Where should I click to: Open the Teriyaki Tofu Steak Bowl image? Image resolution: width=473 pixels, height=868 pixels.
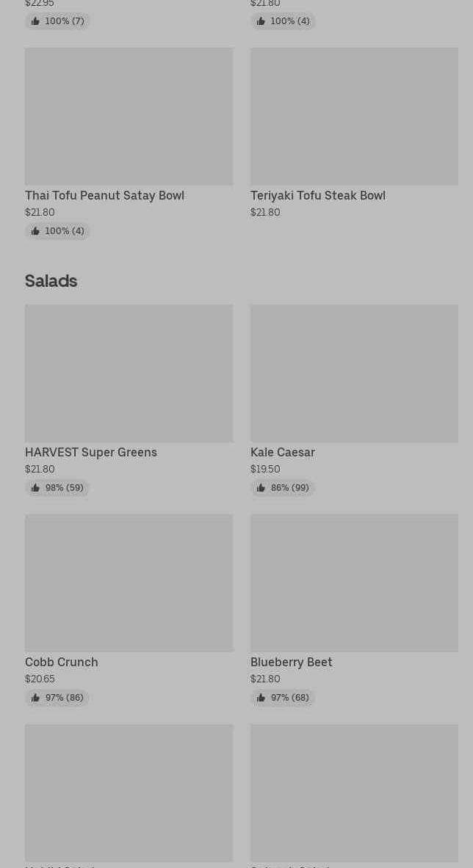[x=354, y=117]
